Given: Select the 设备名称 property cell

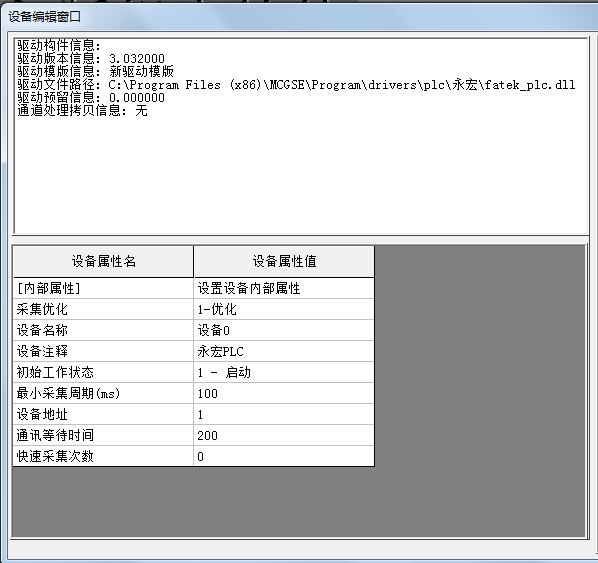Looking at the screenshot, I should tap(103, 330).
